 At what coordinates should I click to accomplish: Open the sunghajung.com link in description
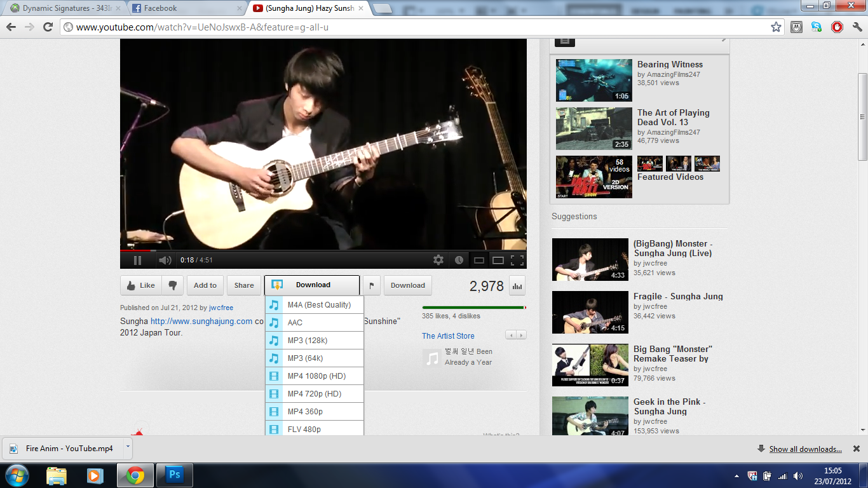click(201, 322)
